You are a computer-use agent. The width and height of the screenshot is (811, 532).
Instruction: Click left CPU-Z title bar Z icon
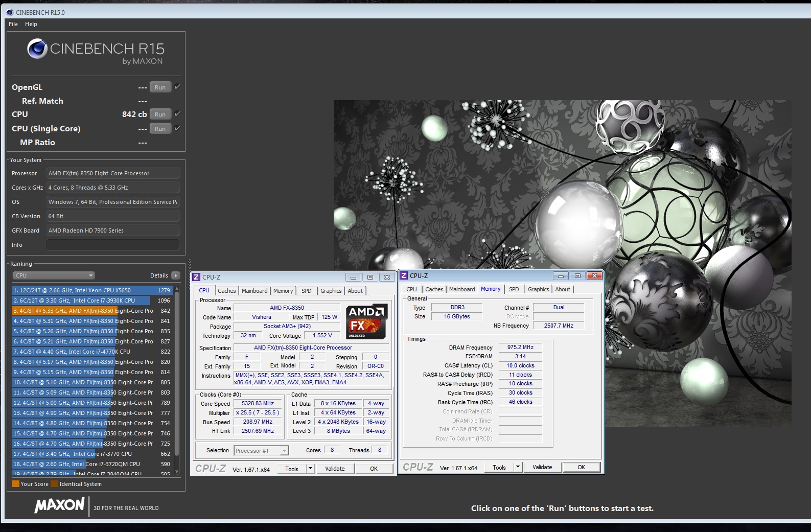[x=196, y=277]
